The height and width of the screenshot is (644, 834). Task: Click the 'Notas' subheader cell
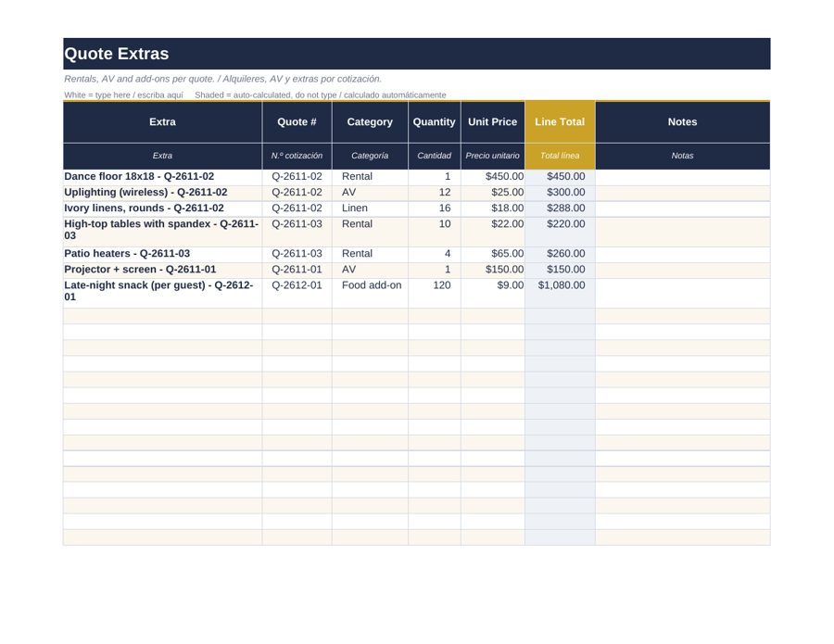point(682,156)
